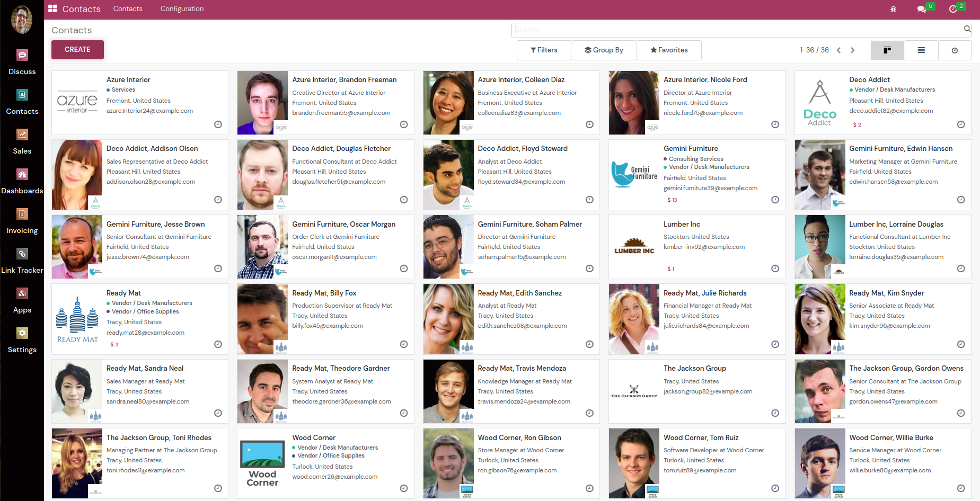980x501 pixels.
Task: Open Nicole Ford contact photo
Action: point(634,103)
